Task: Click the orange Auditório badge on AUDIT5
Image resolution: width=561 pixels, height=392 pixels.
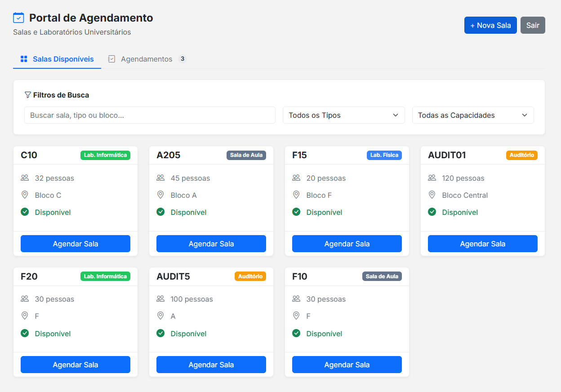Action: [250, 276]
